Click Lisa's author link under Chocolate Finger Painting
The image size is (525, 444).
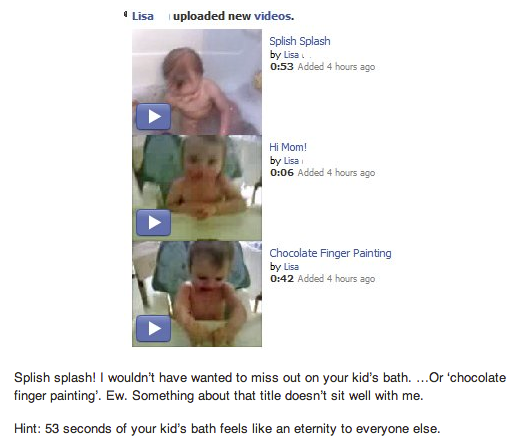(x=291, y=267)
